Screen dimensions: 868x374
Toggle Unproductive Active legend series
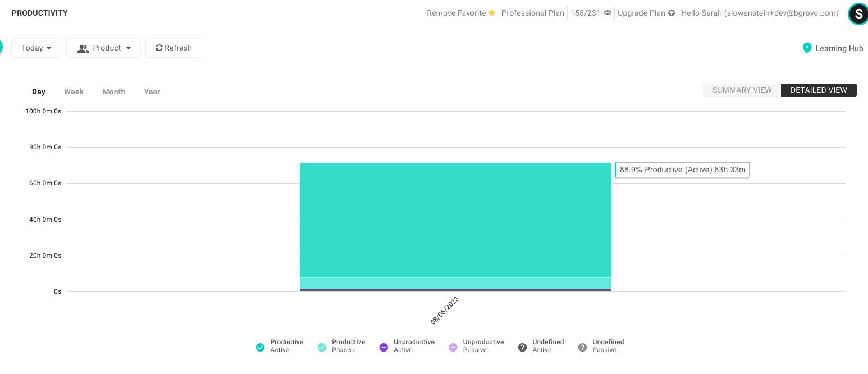tap(407, 346)
